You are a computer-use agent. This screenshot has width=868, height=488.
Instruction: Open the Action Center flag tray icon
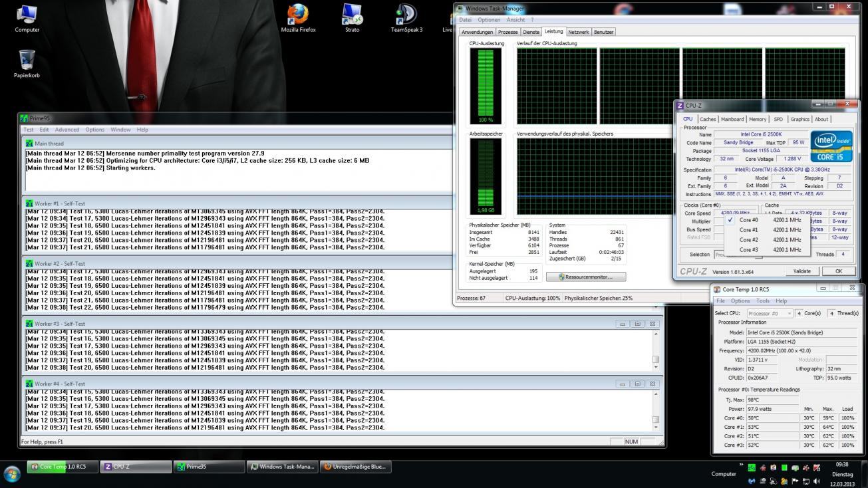(794, 481)
